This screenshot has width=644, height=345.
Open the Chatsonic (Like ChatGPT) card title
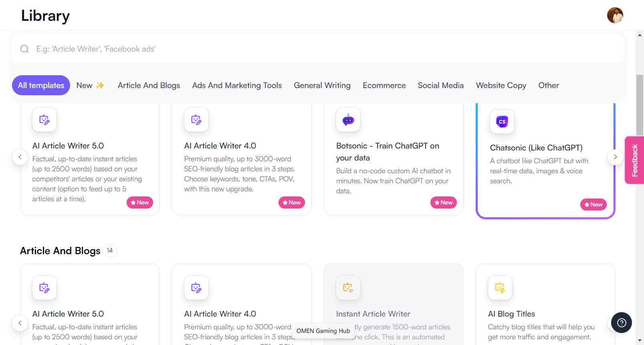coord(536,148)
